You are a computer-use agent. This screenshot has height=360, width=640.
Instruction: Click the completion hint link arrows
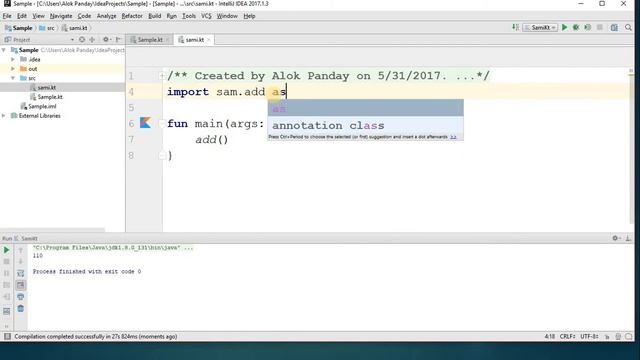tap(453, 137)
